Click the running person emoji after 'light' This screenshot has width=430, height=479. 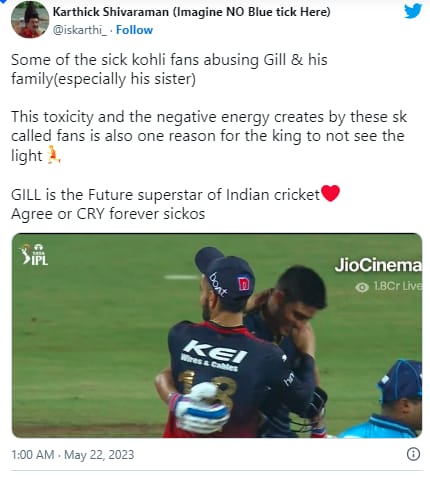point(53,155)
